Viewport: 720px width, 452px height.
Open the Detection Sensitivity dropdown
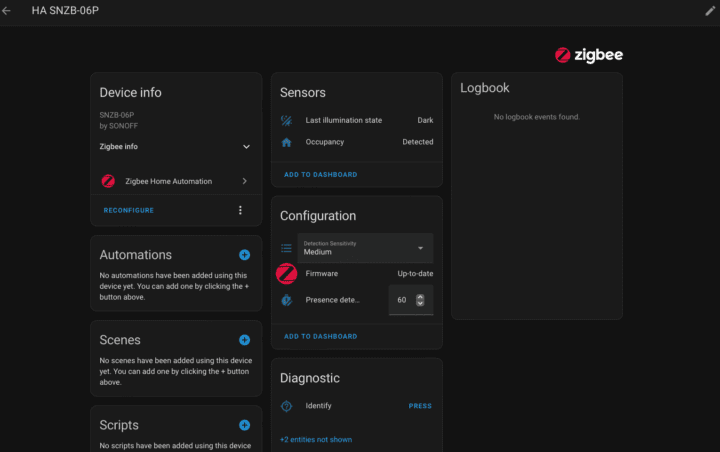click(x=365, y=248)
